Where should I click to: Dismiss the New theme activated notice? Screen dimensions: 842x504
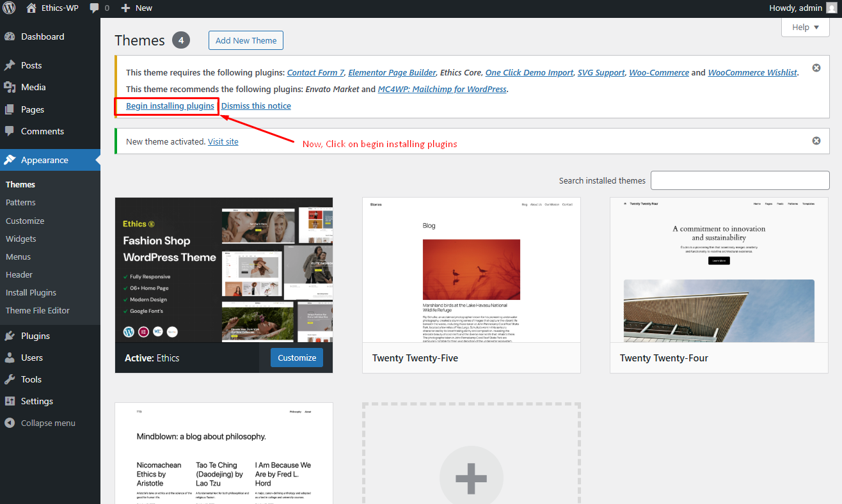click(816, 141)
